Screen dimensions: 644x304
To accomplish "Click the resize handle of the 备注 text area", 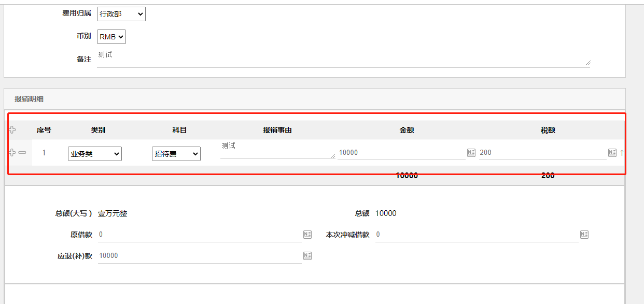I will [587, 63].
